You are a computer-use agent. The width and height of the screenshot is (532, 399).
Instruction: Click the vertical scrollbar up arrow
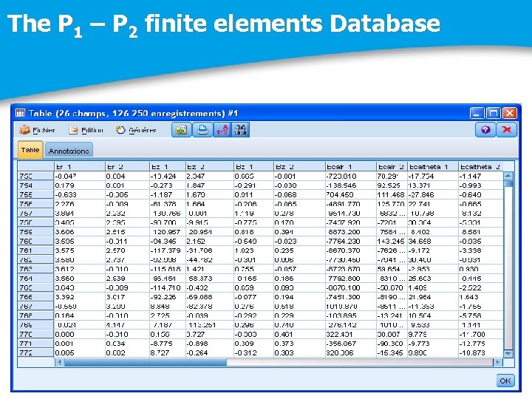pos(508,176)
